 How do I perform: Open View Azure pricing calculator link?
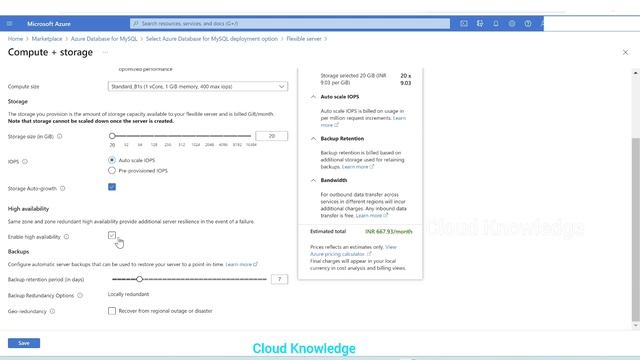[353, 251]
